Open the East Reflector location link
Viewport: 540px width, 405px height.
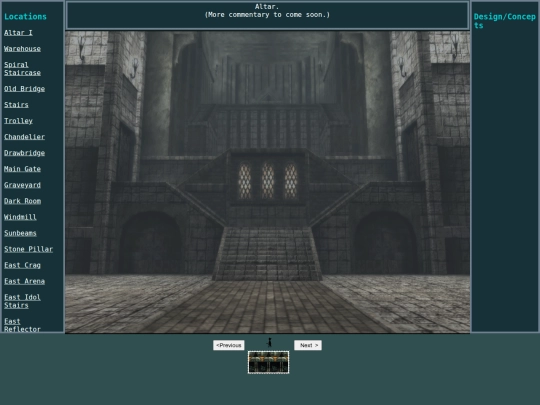(x=22, y=325)
